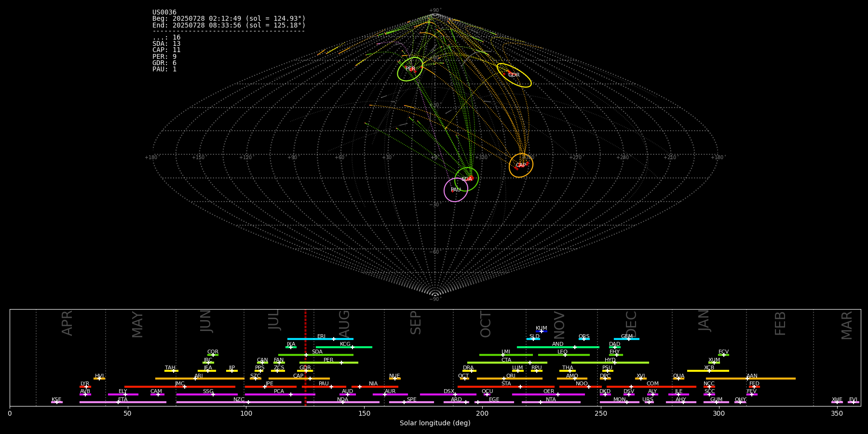Click the red dashed current solar longitude line

(305, 357)
